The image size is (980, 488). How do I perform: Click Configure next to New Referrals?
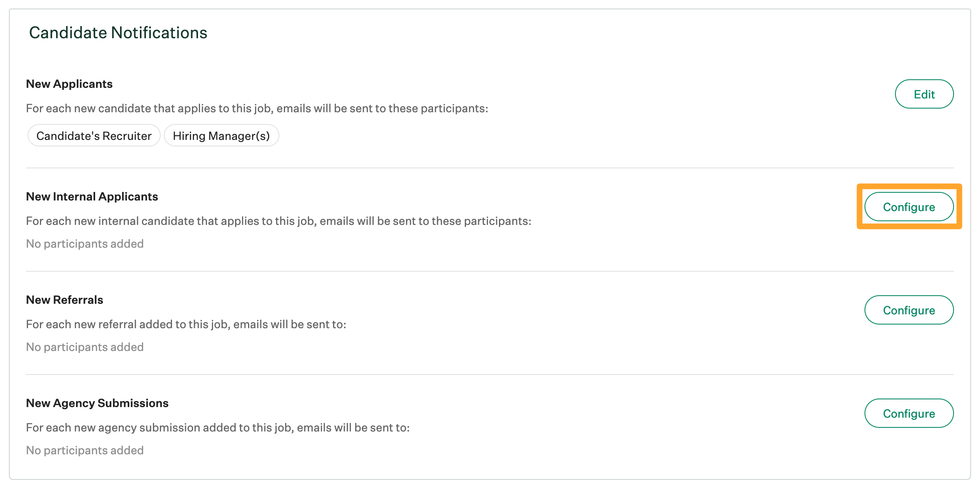tap(909, 310)
